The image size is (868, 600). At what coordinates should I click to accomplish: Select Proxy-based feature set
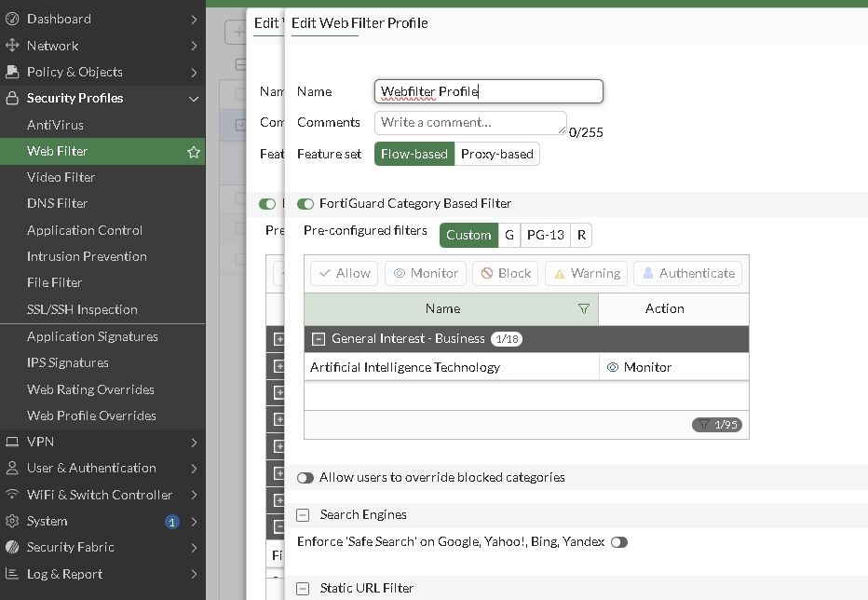[x=497, y=154]
